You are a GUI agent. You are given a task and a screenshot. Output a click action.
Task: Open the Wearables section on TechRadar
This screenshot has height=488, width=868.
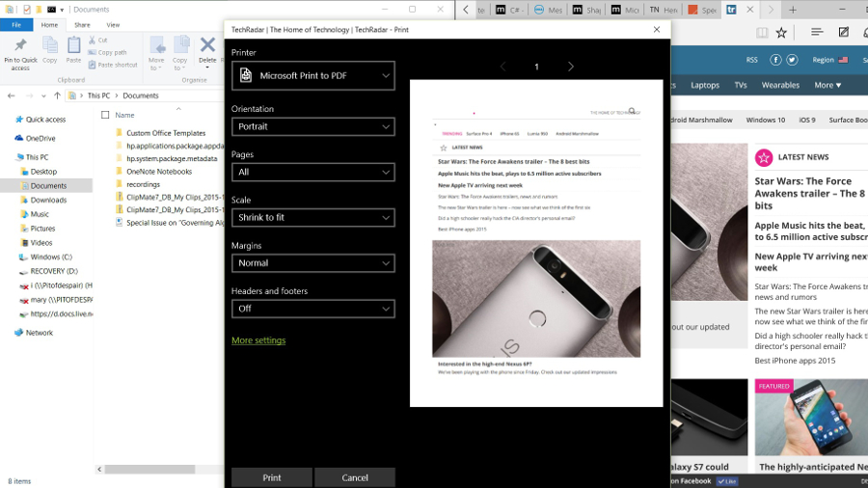point(780,85)
